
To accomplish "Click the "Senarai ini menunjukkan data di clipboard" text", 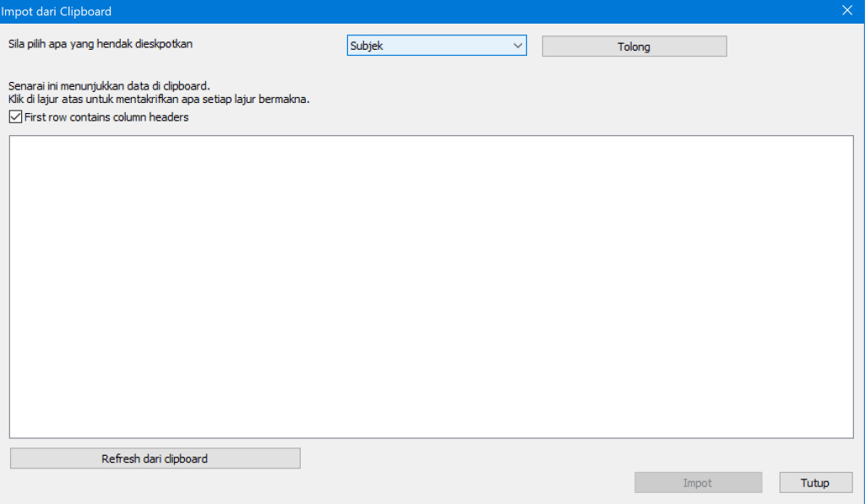I will click(108, 86).
